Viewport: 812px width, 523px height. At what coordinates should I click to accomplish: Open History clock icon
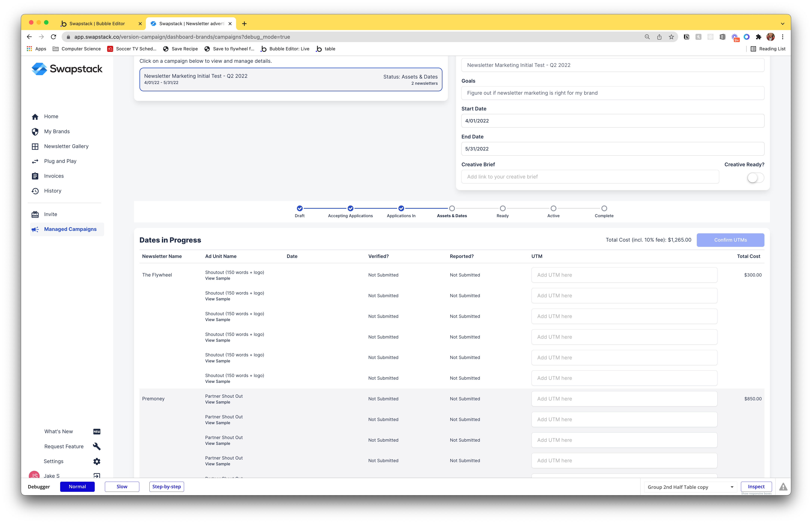[x=35, y=191]
